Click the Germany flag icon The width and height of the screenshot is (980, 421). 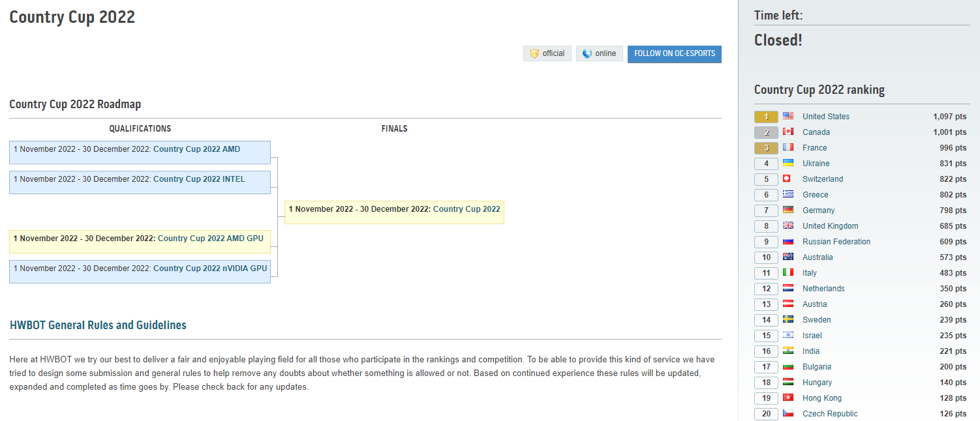tap(788, 210)
